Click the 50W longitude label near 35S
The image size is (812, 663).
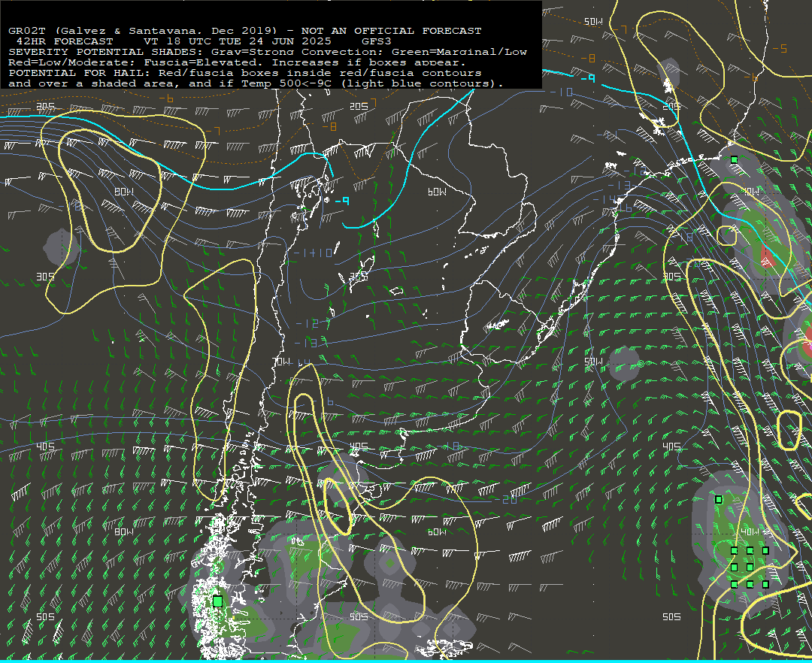[593, 362]
